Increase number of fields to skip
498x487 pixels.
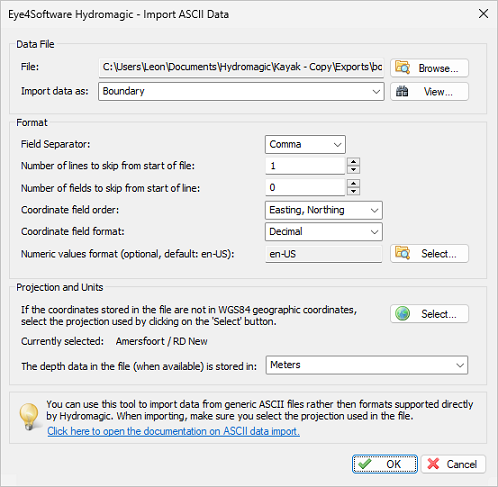[353, 183]
